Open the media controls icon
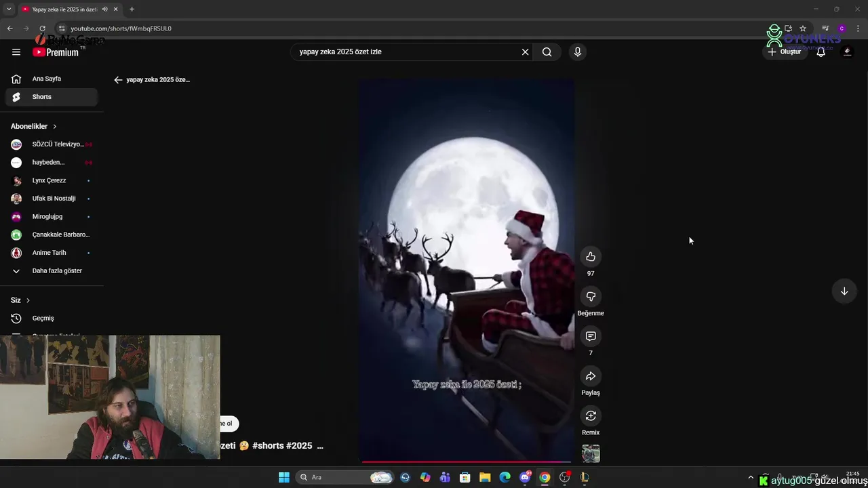868x488 pixels. pos(825,28)
